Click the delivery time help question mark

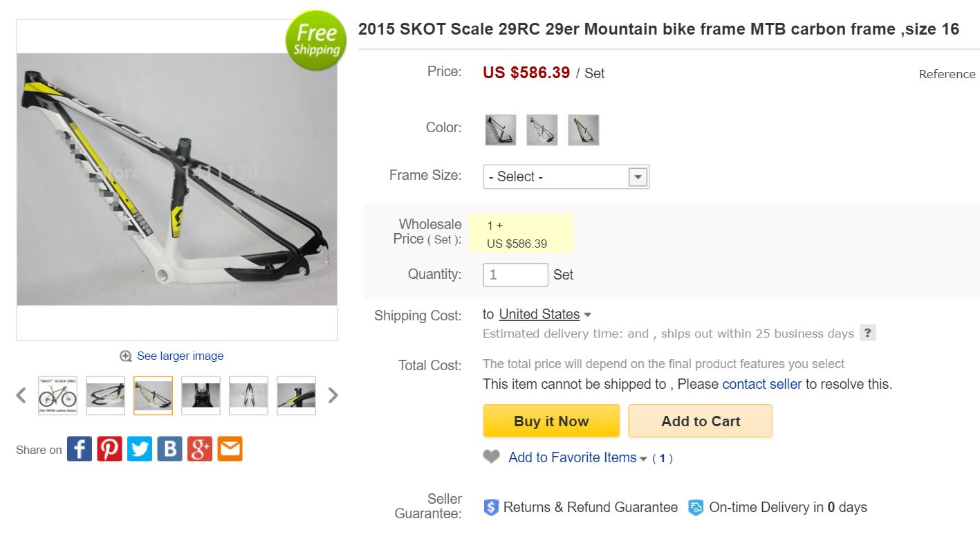pyautogui.click(x=867, y=333)
